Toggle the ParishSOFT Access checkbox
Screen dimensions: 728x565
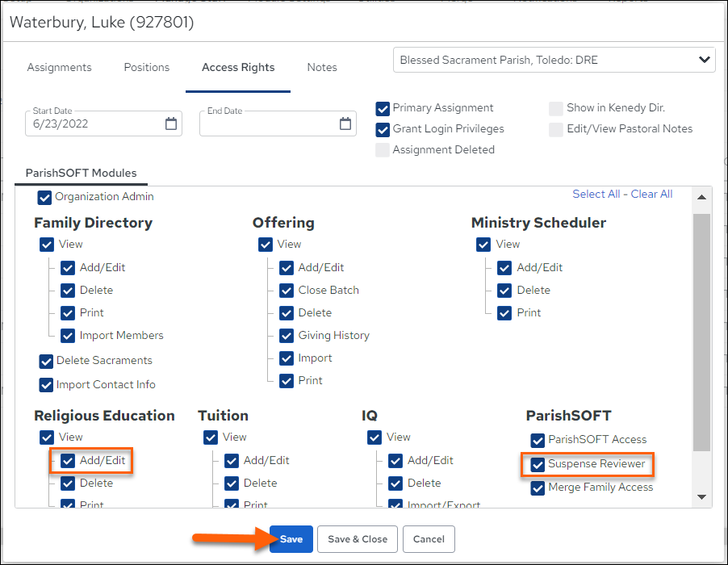click(x=538, y=440)
